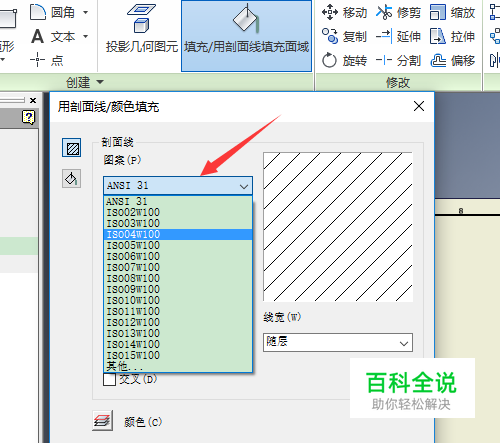Choose ANSI 31 in the pattern list
The image size is (500, 443).
(x=178, y=201)
